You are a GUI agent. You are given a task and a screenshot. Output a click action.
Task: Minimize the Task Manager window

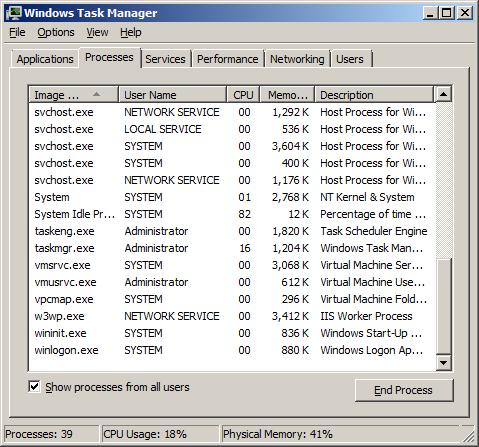click(x=430, y=13)
